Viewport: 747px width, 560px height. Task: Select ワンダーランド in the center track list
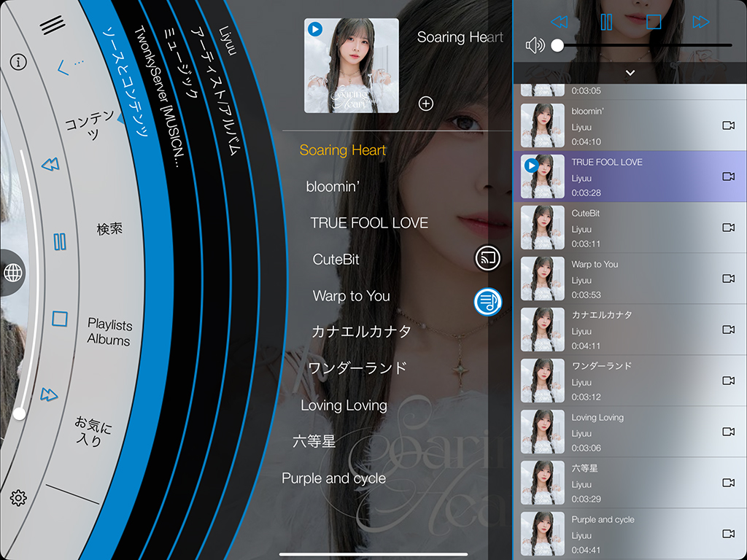357,368
